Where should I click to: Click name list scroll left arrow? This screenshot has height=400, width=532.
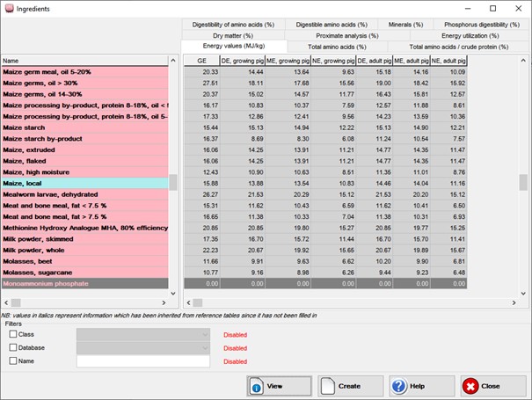[x=6, y=302]
